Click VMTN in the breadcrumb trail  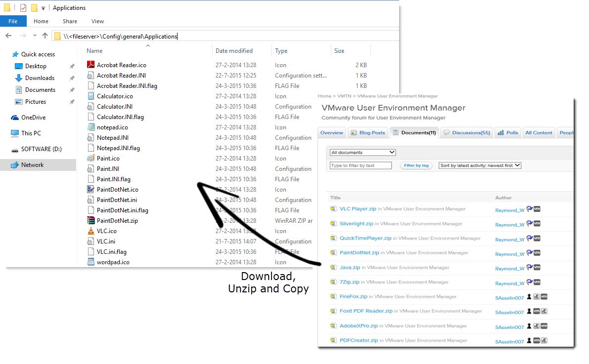point(344,96)
